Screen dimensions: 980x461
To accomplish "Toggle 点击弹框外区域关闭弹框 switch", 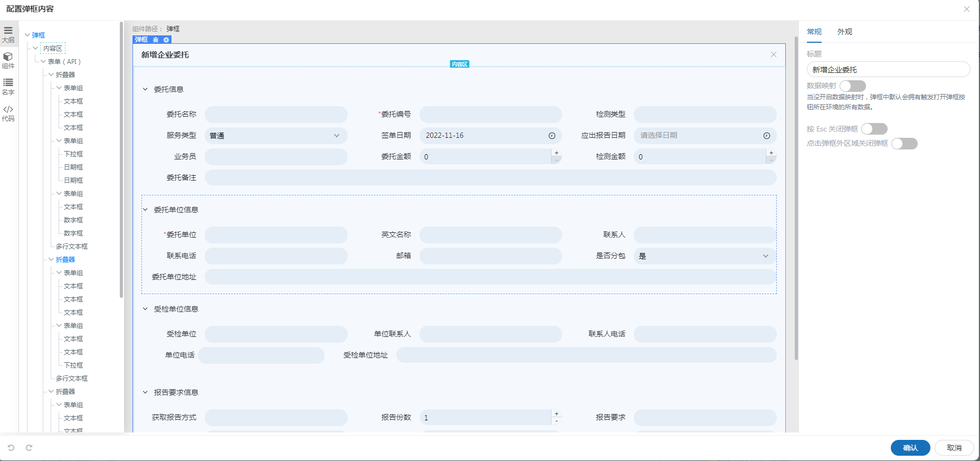I will coord(904,144).
